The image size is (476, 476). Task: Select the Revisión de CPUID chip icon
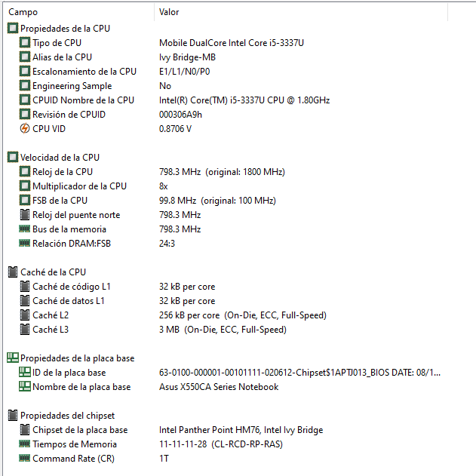click(25, 114)
